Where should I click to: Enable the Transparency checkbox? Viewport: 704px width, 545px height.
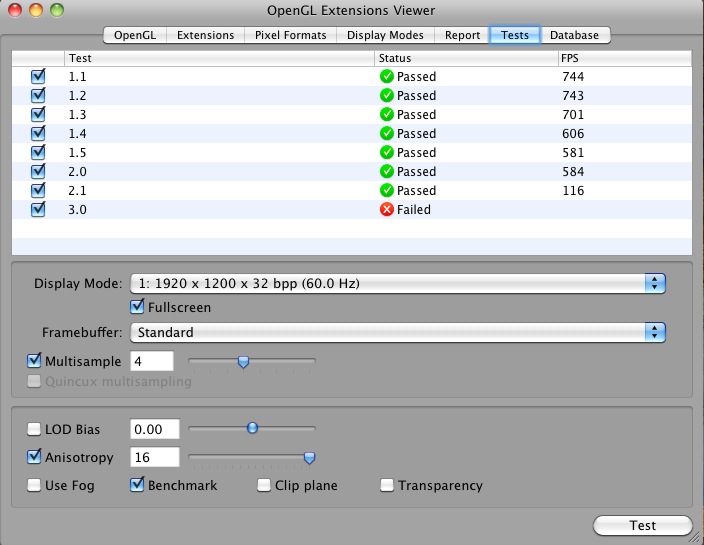tap(387, 485)
